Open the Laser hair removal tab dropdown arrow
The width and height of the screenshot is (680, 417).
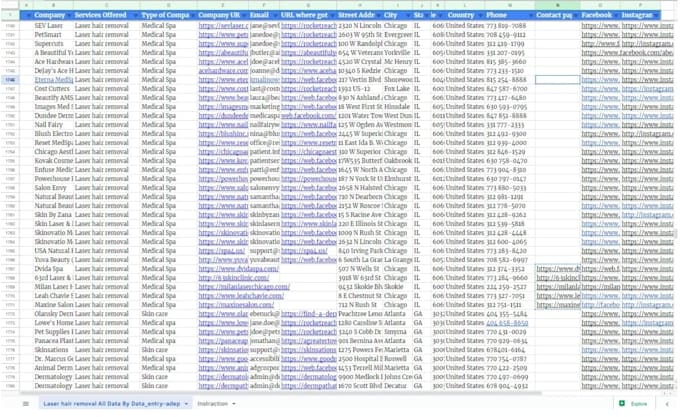coord(186,404)
